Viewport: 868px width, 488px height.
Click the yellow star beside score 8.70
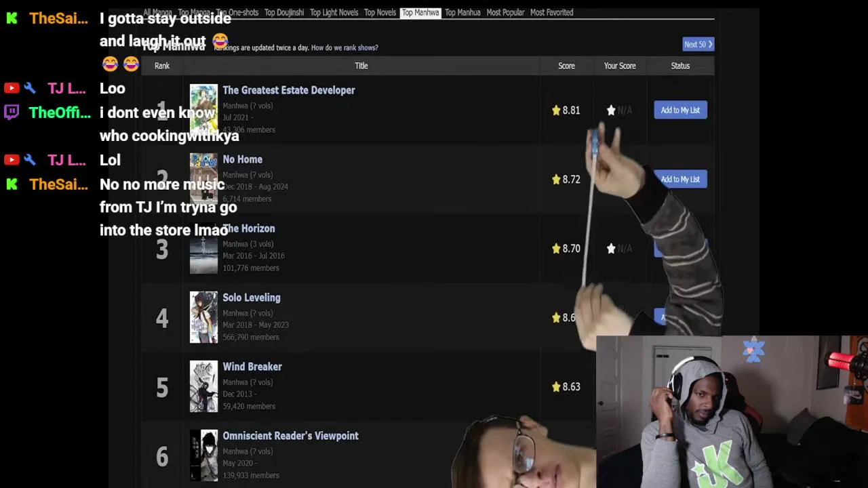[x=556, y=248]
